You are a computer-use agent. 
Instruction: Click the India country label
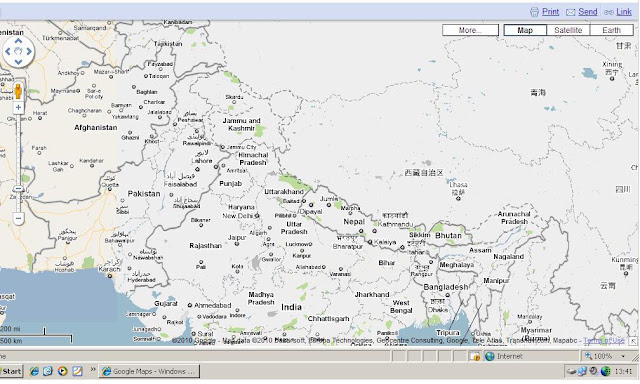tap(291, 307)
